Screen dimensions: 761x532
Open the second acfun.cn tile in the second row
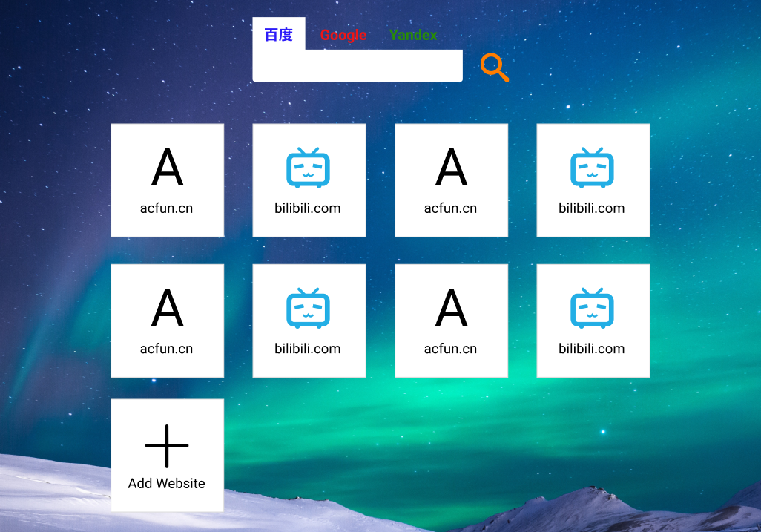[x=451, y=321]
